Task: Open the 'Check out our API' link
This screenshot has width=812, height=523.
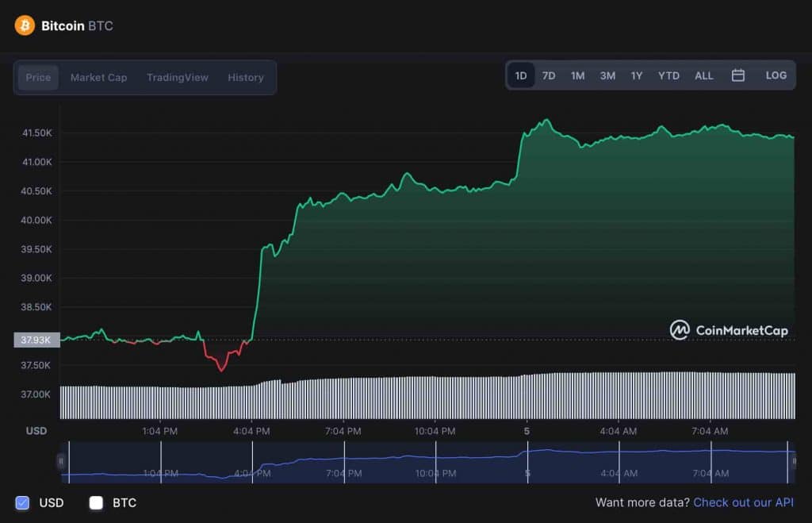Action: (x=743, y=502)
